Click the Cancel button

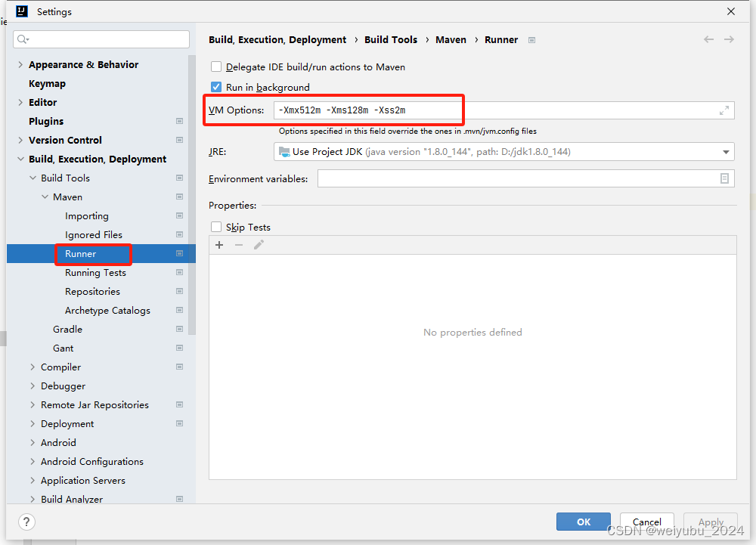pyautogui.click(x=646, y=521)
